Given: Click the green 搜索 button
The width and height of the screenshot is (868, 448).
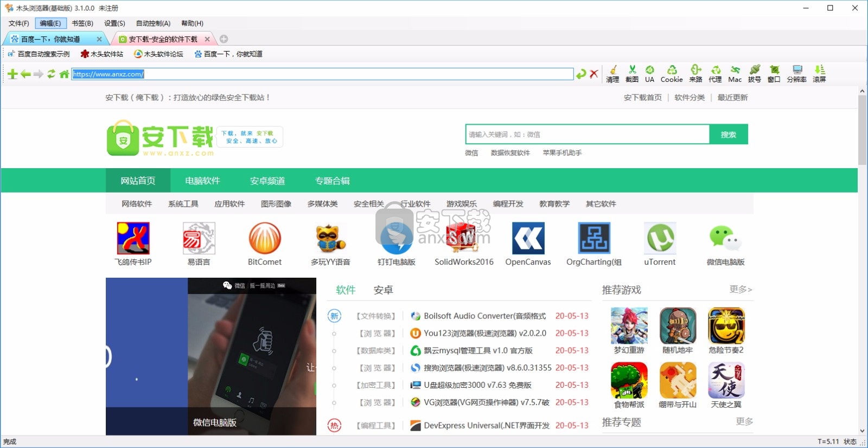Looking at the screenshot, I should click(x=729, y=135).
